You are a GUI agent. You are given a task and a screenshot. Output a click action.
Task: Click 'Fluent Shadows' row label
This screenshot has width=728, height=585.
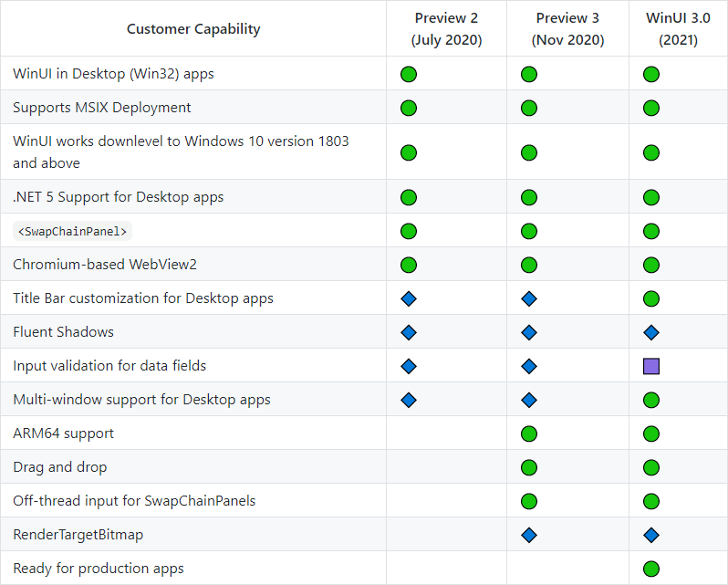point(63,332)
